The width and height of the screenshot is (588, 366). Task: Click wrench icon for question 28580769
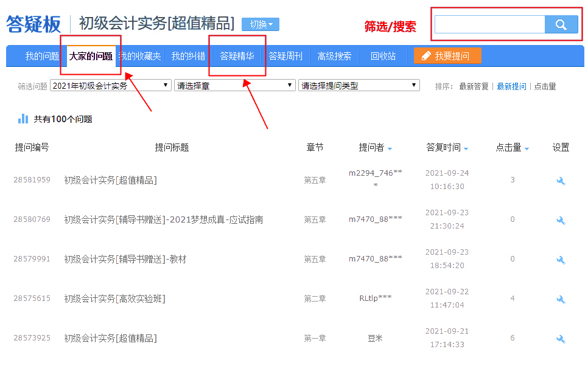click(561, 220)
